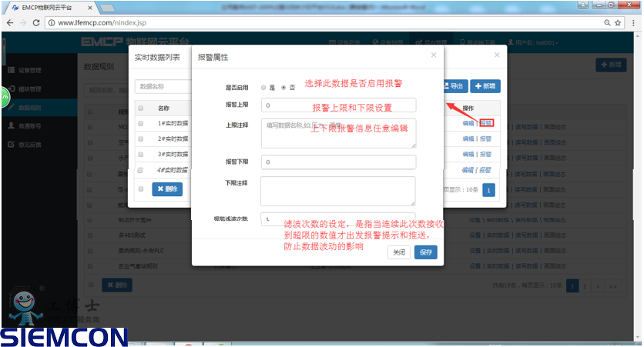Open the browser zoom indicator icon
644x347 pixels.
pos(607,23)
